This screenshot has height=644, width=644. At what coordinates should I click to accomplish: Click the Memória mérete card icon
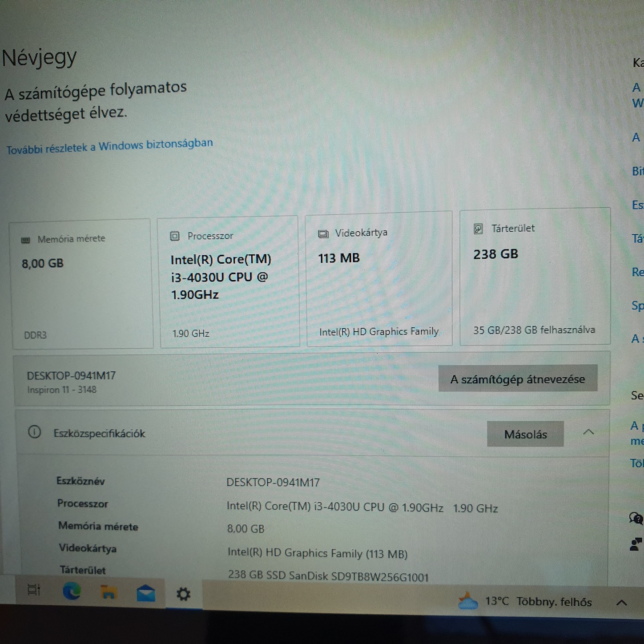[26, 240]
